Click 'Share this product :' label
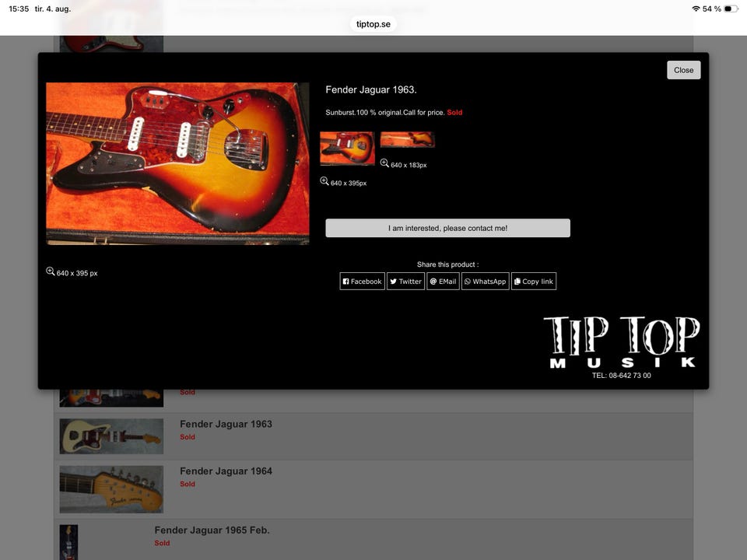Image resolution: width=747 pixels, height=560 pixels. point(448,264)
